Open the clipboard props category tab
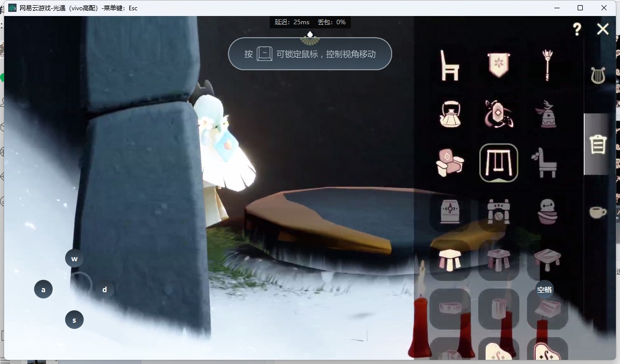This screenshot has height=364, width=620. [598, 144]
